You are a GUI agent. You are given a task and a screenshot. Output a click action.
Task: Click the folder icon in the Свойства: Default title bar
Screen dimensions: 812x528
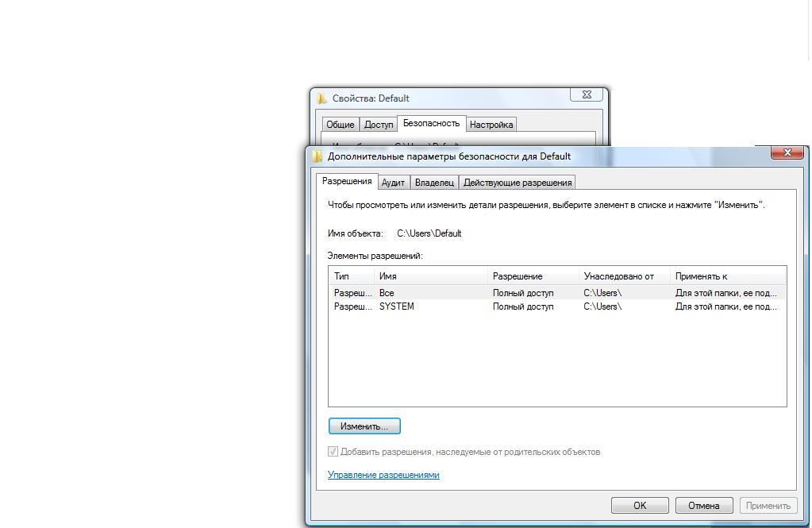point(321,98)
